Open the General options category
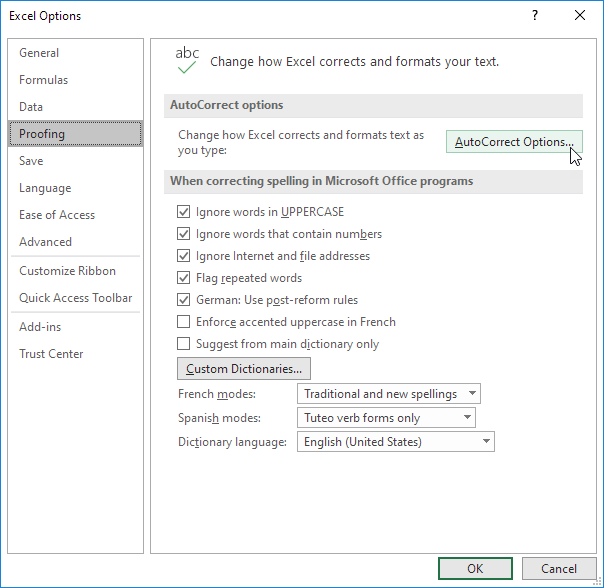The image size is (604, 588). [x=75, y=53]
